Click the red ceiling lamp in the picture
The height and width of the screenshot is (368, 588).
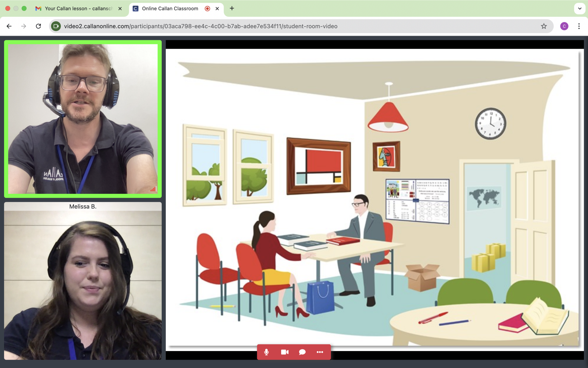[x=388, y=117]
